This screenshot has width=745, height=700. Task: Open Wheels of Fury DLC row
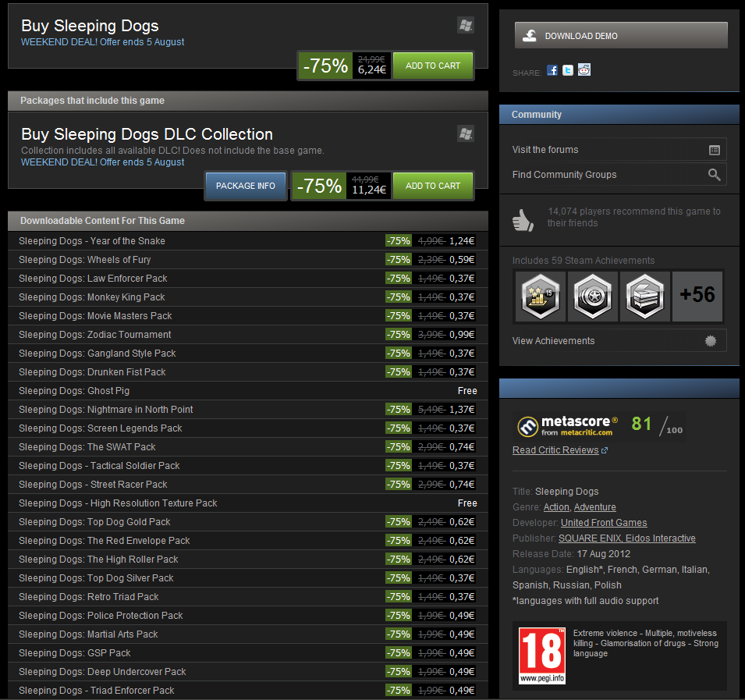point(247,259)
